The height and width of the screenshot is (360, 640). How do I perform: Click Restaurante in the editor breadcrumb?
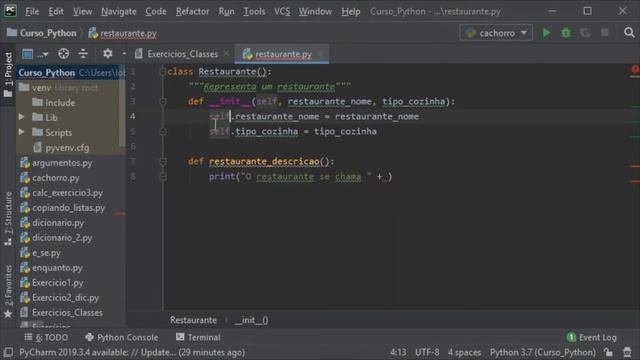[x=193, y=320]
